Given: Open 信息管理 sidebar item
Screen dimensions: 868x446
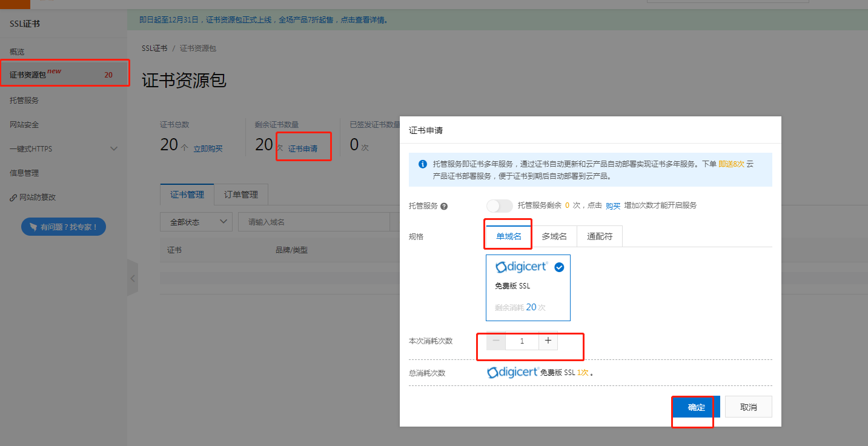Looking at the screenshot, I should pyautogui.click(x=24, y=173).
